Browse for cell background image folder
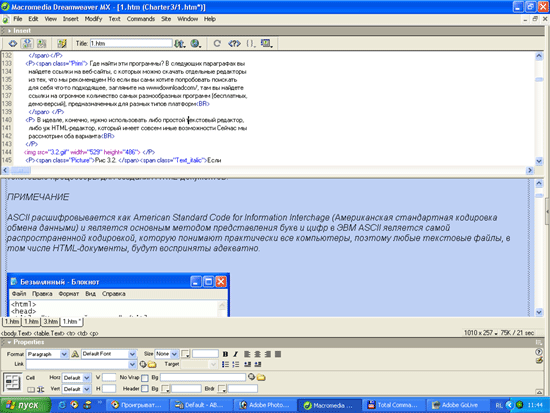 click(261, 378)
